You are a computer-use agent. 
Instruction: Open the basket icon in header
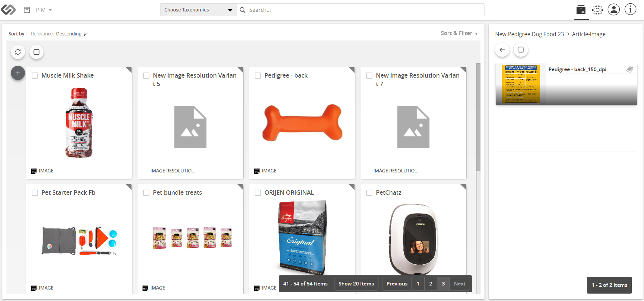(581, 10)
